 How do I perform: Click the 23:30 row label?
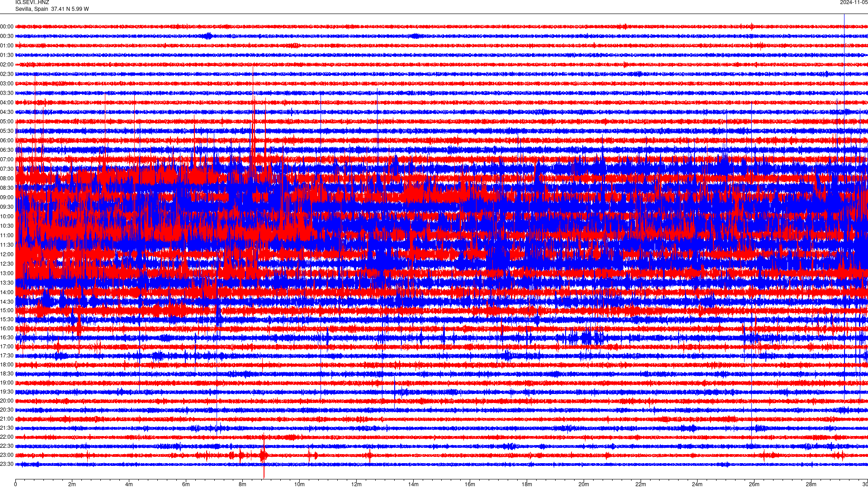[7, 464]
